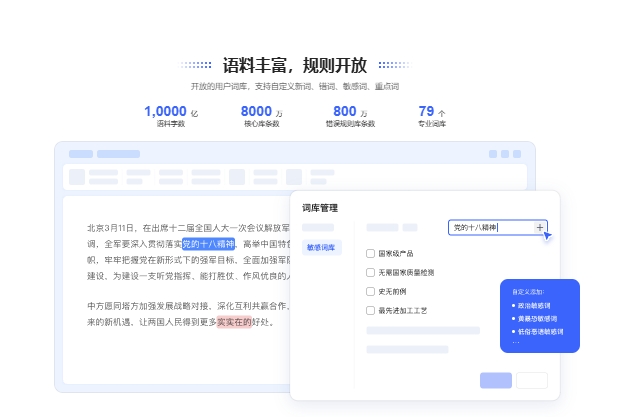Click highlighted text 党的十八精神 in document
Viewport: 641px width, 417px height.
pyautogui.click(x=207, y=243)
